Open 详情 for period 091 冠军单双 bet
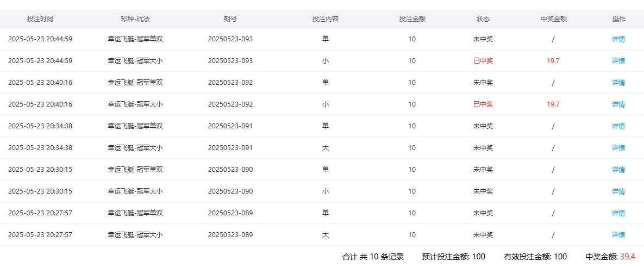The width and height of the screenshot is (644, 267). pyautogui.click(x=618, y=126)
